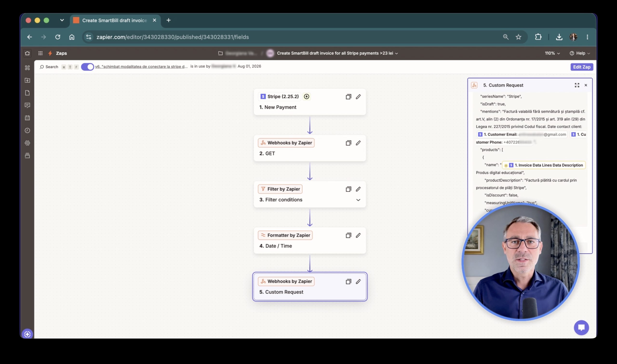Viewport: 617px width, 364px height.
Task: Open the Chrome extensions puzzle icon
Action: [x=538, y=37]
